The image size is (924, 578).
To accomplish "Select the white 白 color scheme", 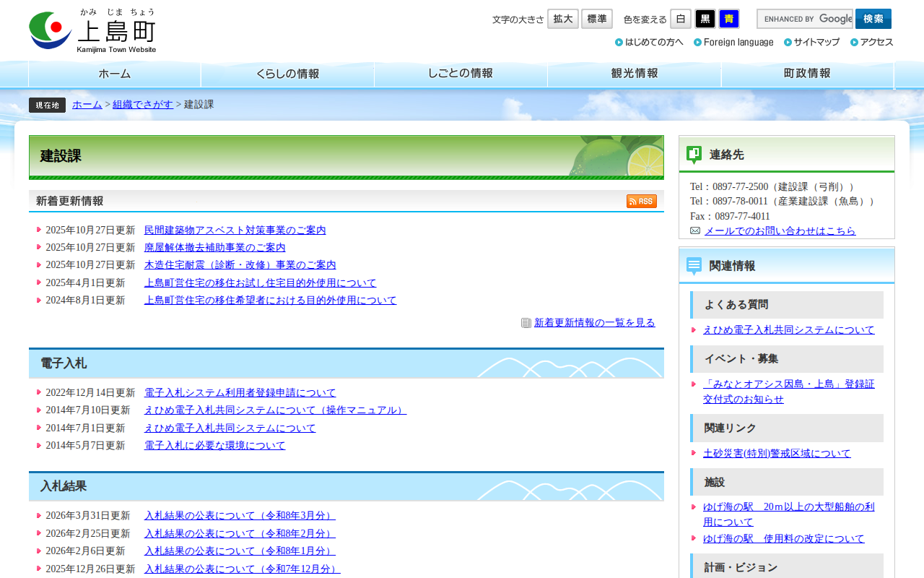I will tap(681, 19).
